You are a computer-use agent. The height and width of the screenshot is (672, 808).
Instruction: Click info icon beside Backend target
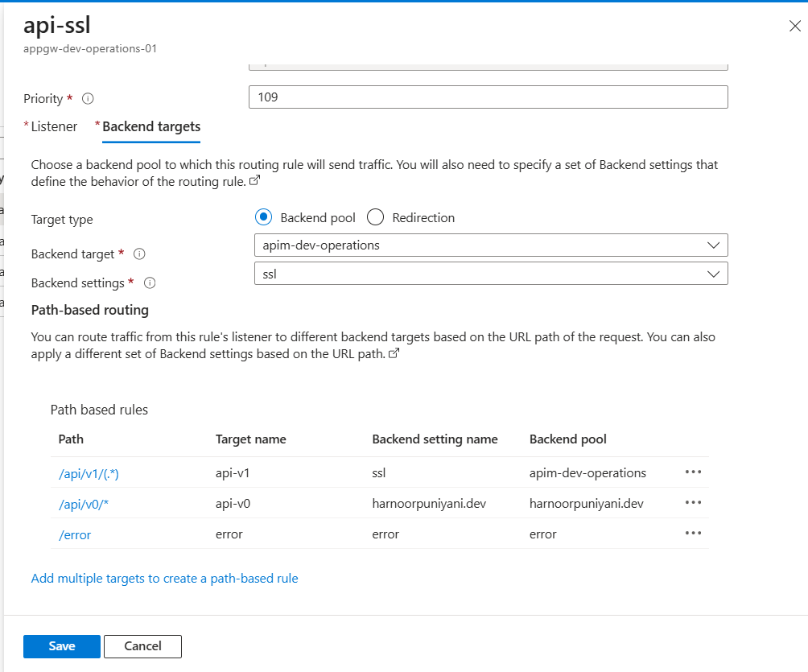pyautogui.click(x=139, y=254)
